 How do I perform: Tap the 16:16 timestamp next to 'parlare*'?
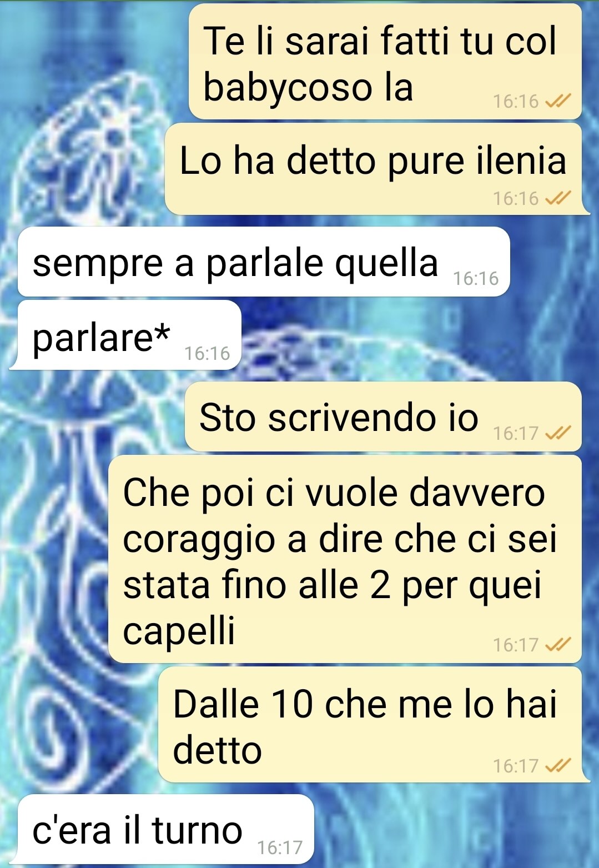207,353
